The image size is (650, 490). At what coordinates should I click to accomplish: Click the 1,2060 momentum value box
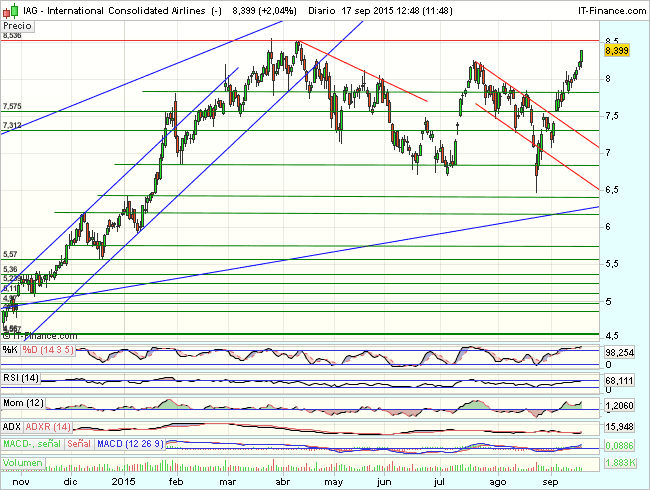[619, 405]
